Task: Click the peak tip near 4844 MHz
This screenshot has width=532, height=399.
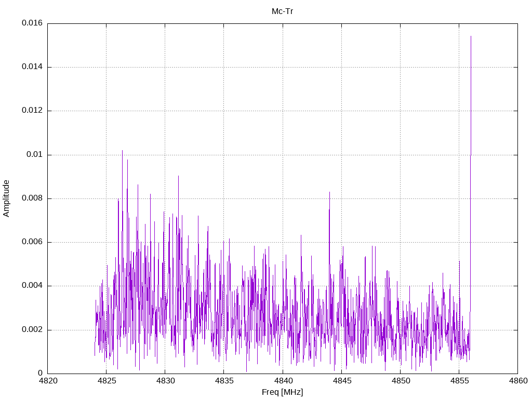Action: 329,192
